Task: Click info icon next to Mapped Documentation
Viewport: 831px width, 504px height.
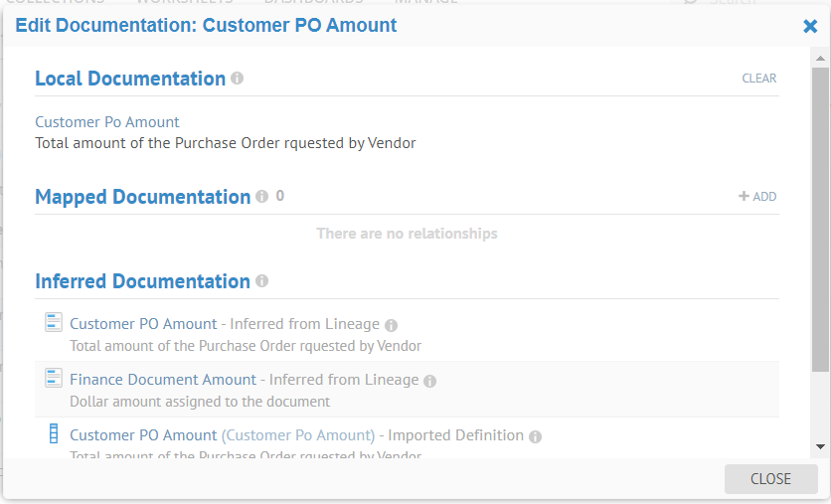Action: coord(261,197)
